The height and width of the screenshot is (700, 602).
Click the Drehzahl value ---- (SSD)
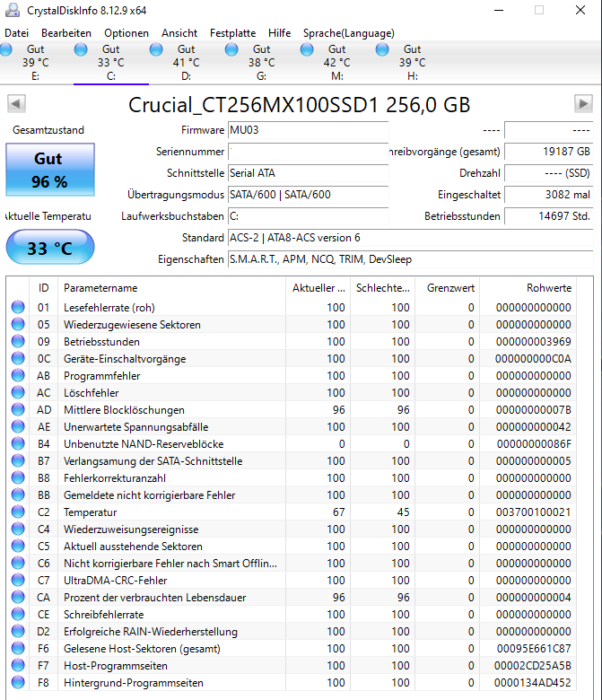[x=548, y=173]
